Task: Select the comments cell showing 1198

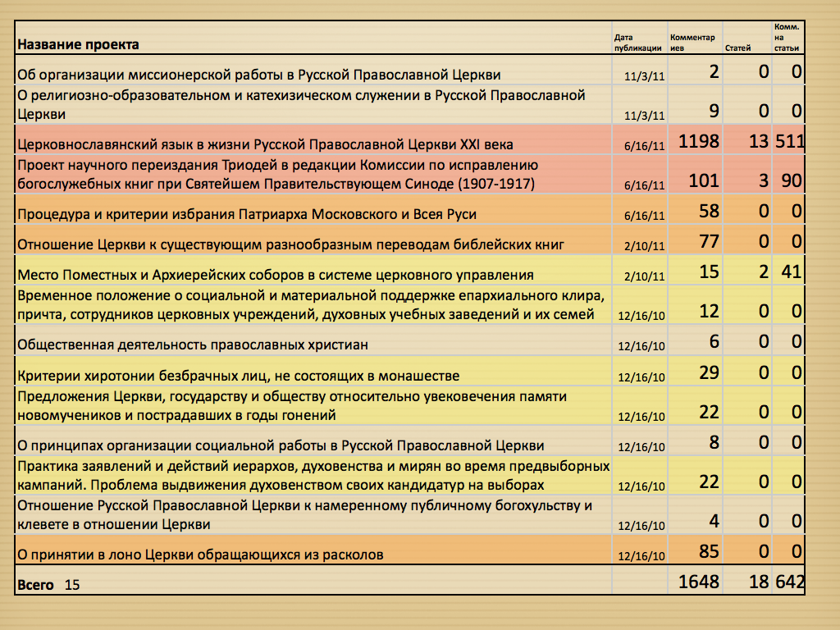Action: pos(699,143)
